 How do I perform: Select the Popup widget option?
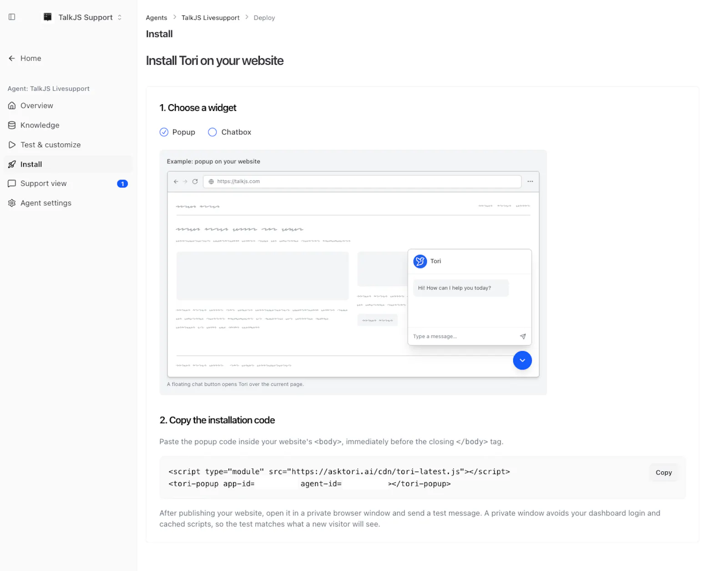pyautogui.click(x=177, y=132)
